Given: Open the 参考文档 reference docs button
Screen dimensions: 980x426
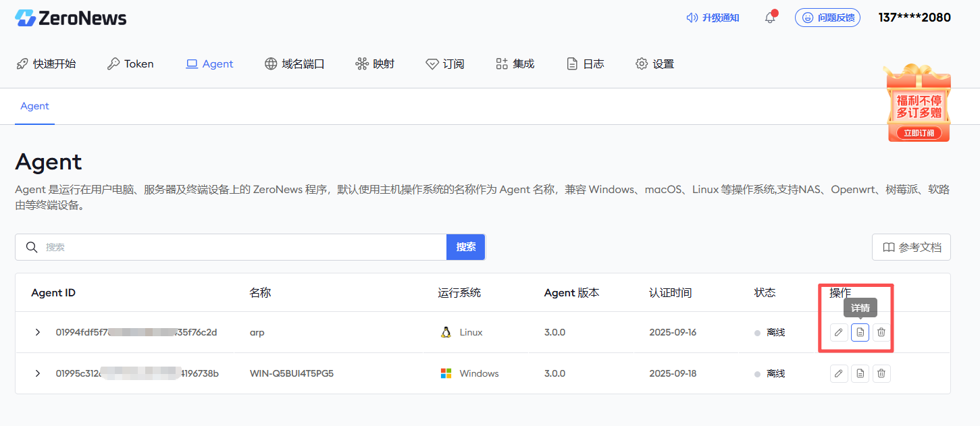Looking at the screenshot, I should tap(911, 247).
